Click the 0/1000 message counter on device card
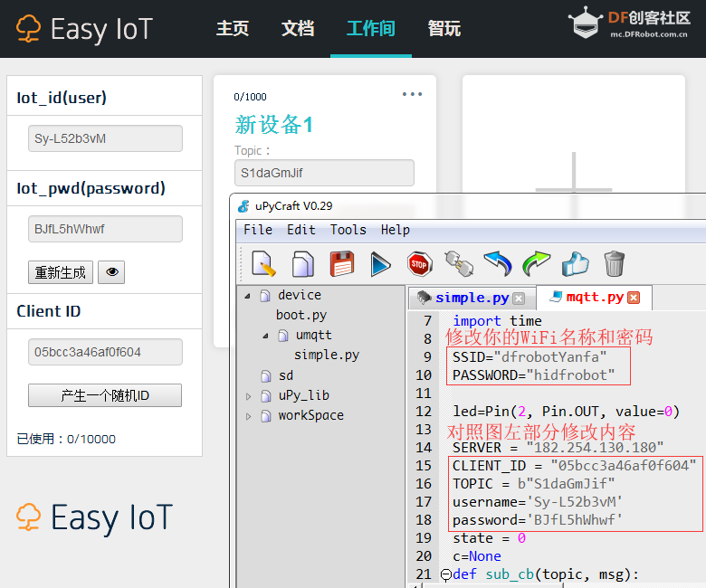Viewport: 706px width, 588px height. [x=250, y=97]
